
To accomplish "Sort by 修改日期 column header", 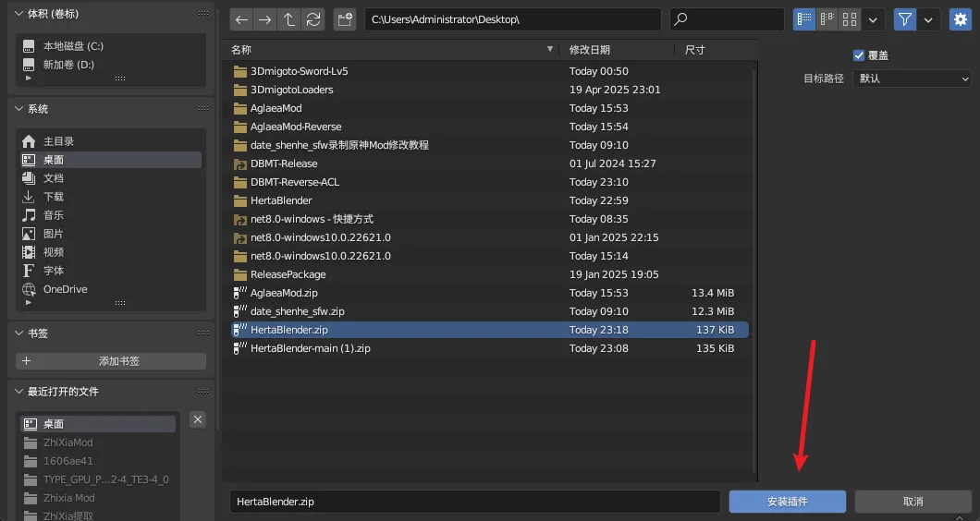I will tap(619, 49).
